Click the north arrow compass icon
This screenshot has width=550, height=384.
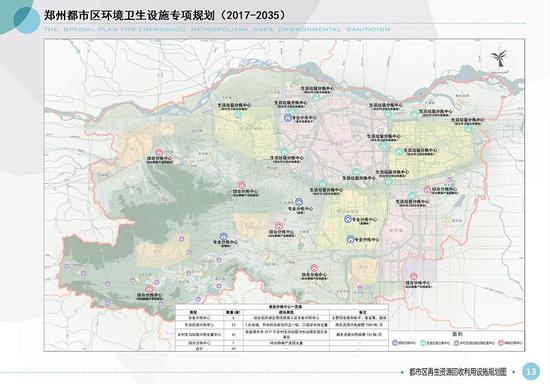coord(498,58)
